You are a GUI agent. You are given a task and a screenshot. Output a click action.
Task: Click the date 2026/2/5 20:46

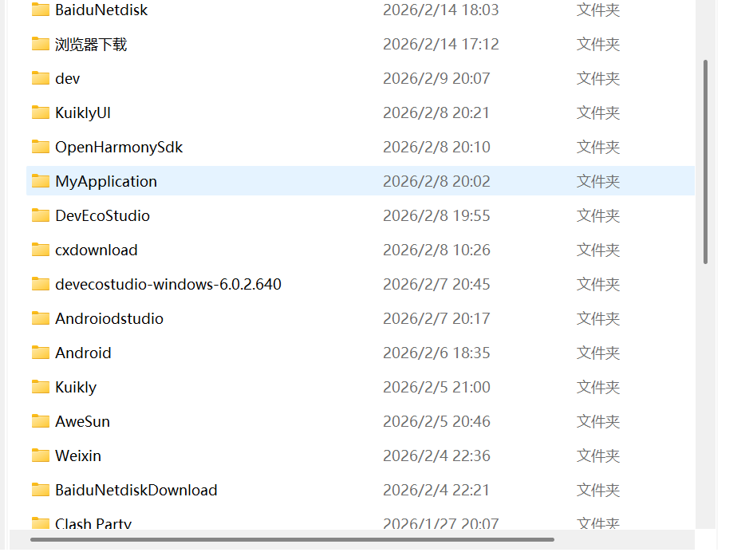436,422
